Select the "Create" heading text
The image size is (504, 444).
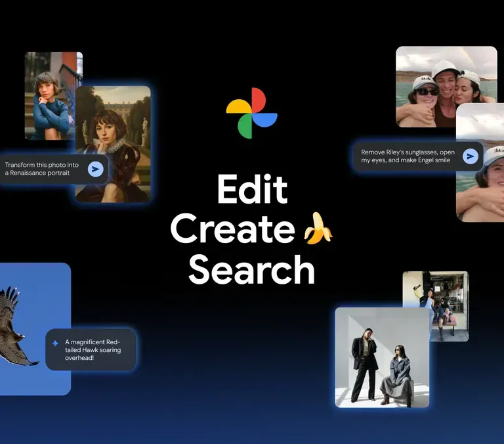click(x=233, y=230)
